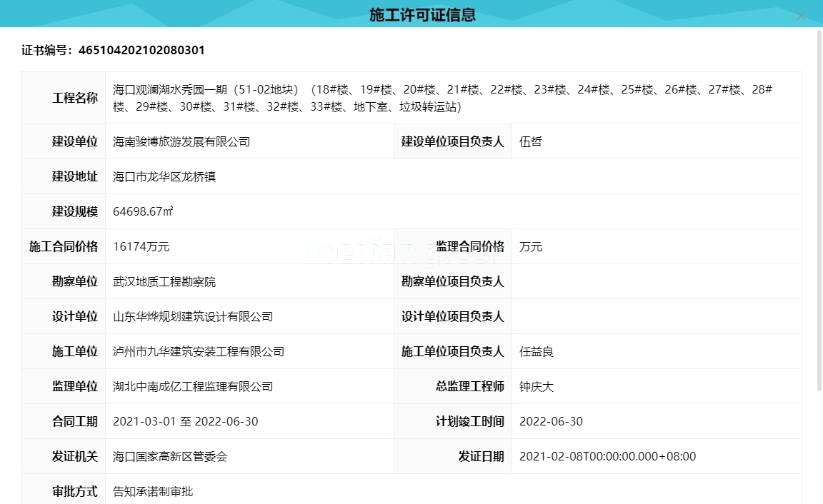
Task: Click site manager name 任益良
Action: [537, 351]
